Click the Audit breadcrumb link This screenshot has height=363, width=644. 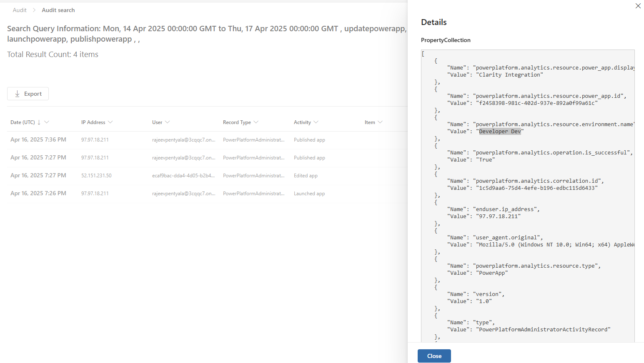coord(20,10)
